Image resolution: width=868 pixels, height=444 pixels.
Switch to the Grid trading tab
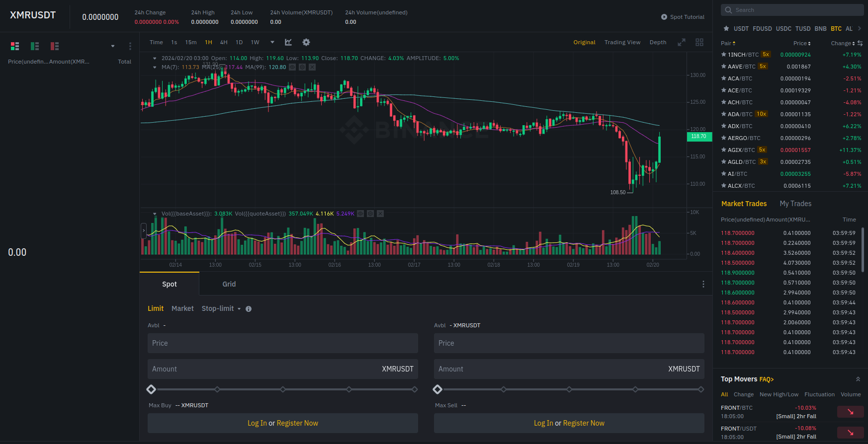coord(229,284)
